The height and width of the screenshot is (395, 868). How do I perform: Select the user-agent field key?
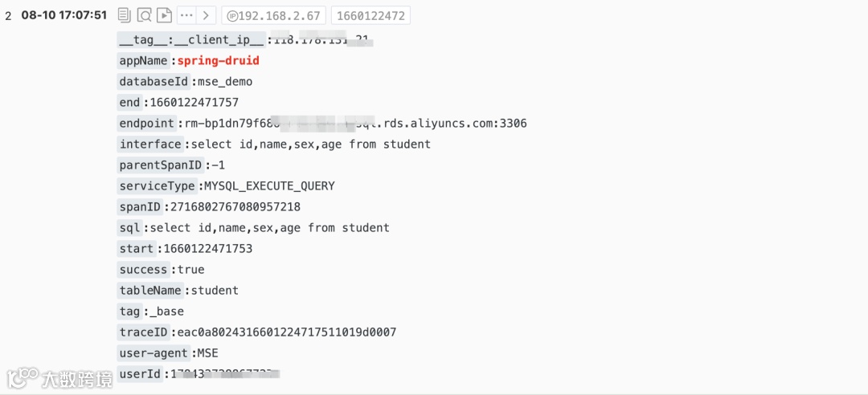click(x=154, y=353)
